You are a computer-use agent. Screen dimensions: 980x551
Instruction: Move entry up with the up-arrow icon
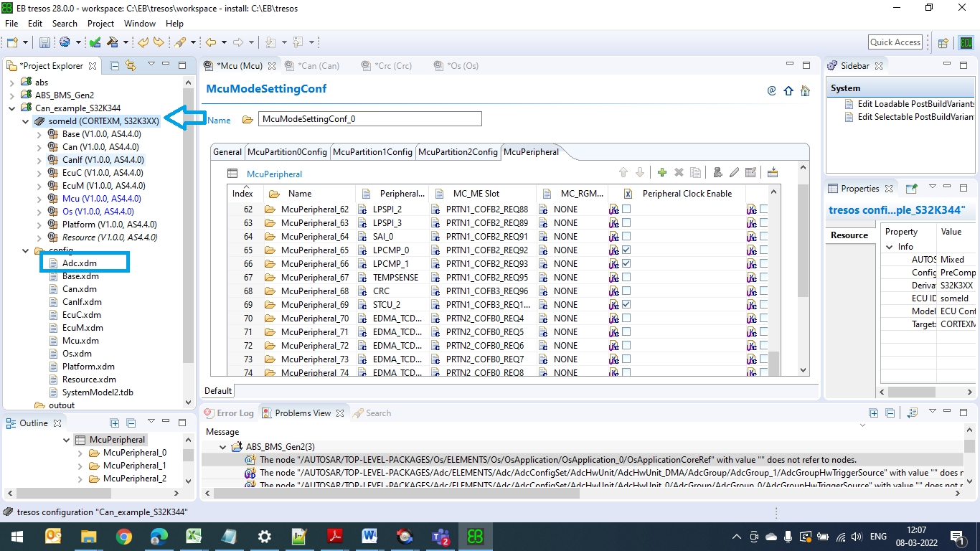(x=623, y=172)
